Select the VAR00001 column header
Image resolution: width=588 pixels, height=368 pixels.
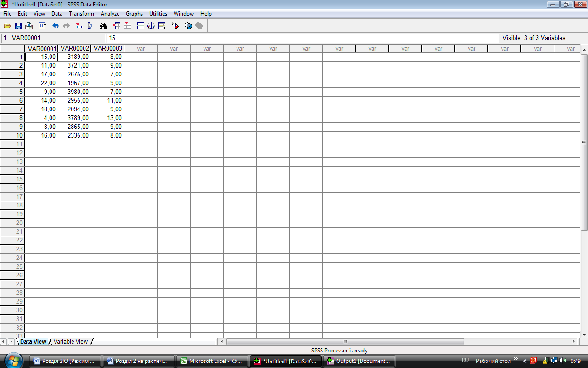42,48
